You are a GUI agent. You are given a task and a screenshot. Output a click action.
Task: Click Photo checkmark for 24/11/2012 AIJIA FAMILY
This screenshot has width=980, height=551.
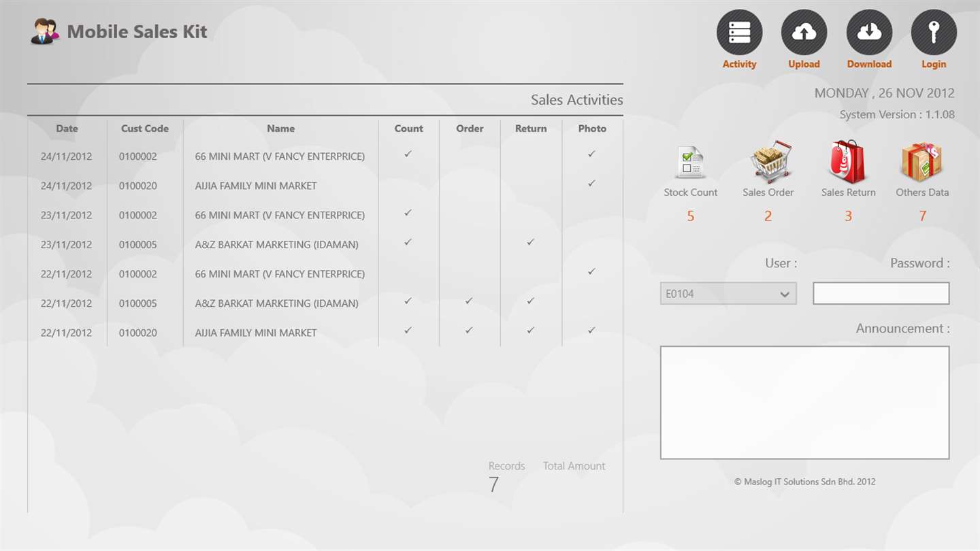coord(591,183)
